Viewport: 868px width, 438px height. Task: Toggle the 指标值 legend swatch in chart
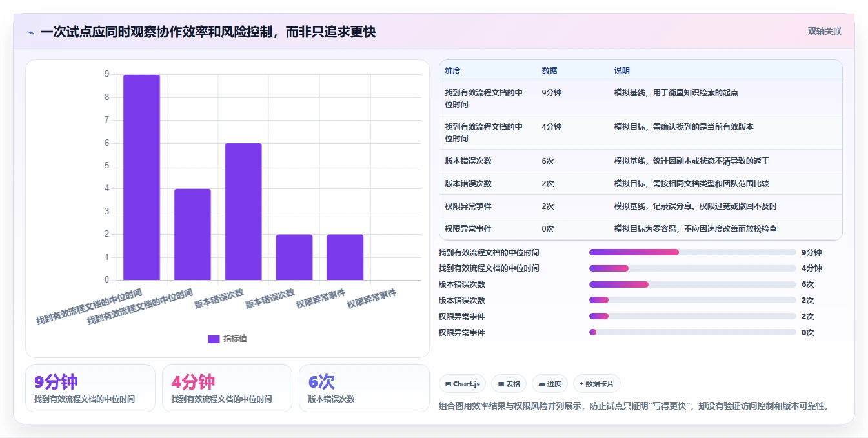coord(214,339)
